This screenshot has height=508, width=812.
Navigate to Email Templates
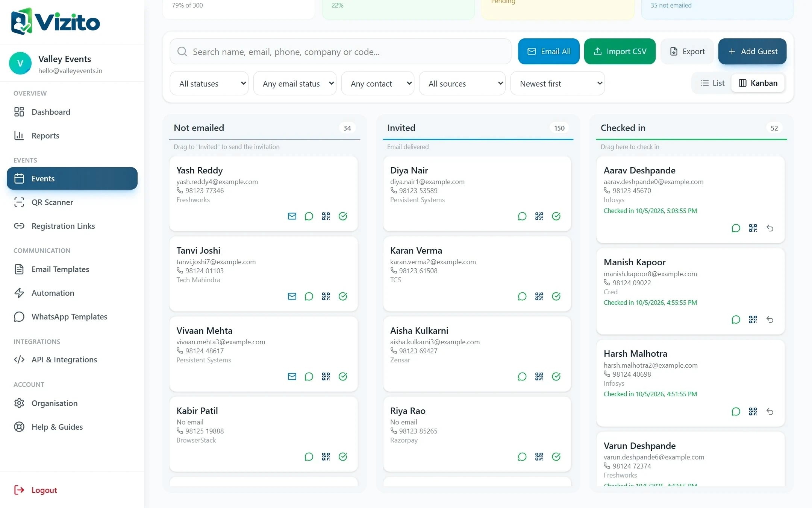(72, 269)
